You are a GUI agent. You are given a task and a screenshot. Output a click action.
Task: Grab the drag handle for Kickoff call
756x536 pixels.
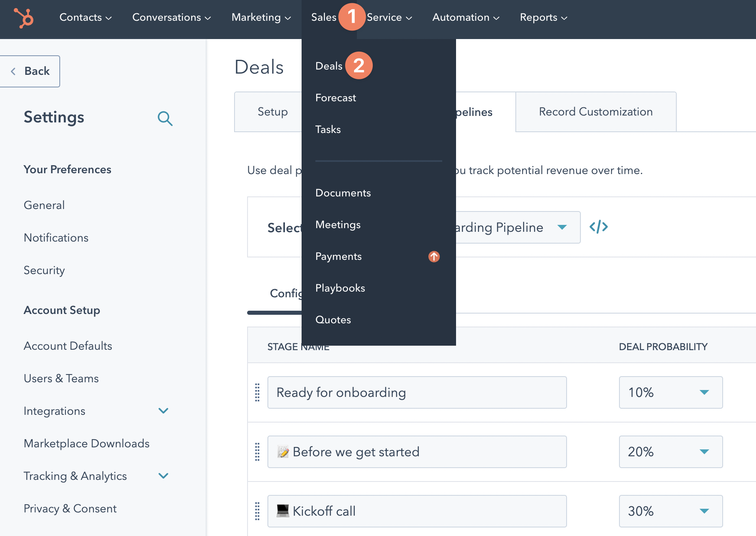coord(257,511)
